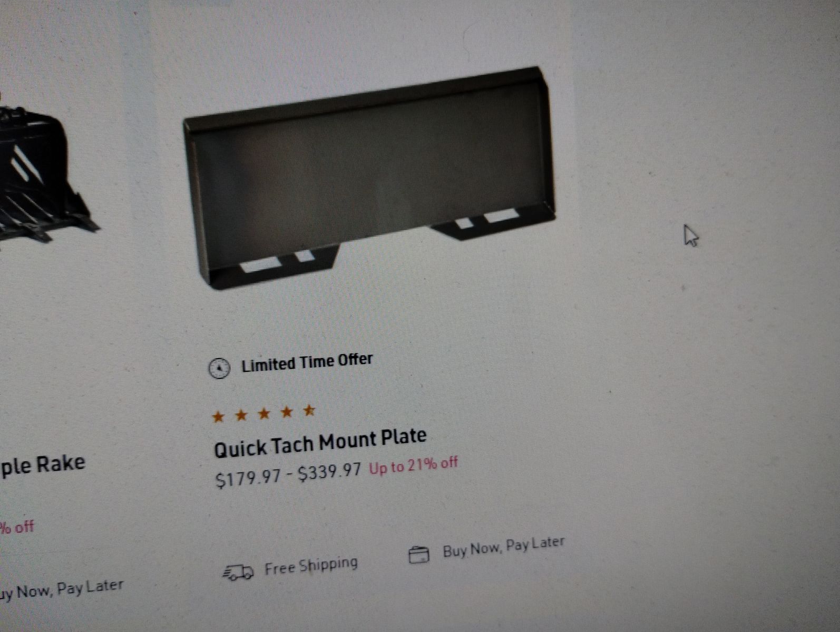Click the $179.97 starting price
840x632 pixels.
(249, 478)
